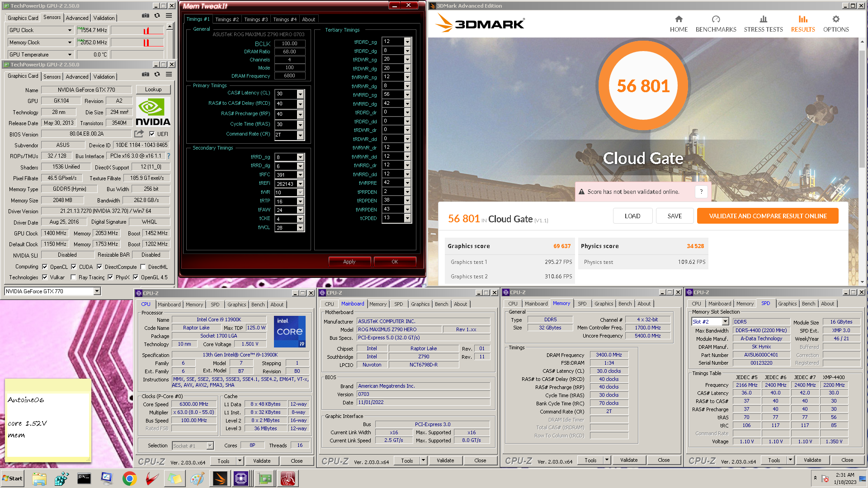
Task: Open hamburger menu in GPU-Z Graphics Card window
Action: pyautogui.click(x=169, y=75)
